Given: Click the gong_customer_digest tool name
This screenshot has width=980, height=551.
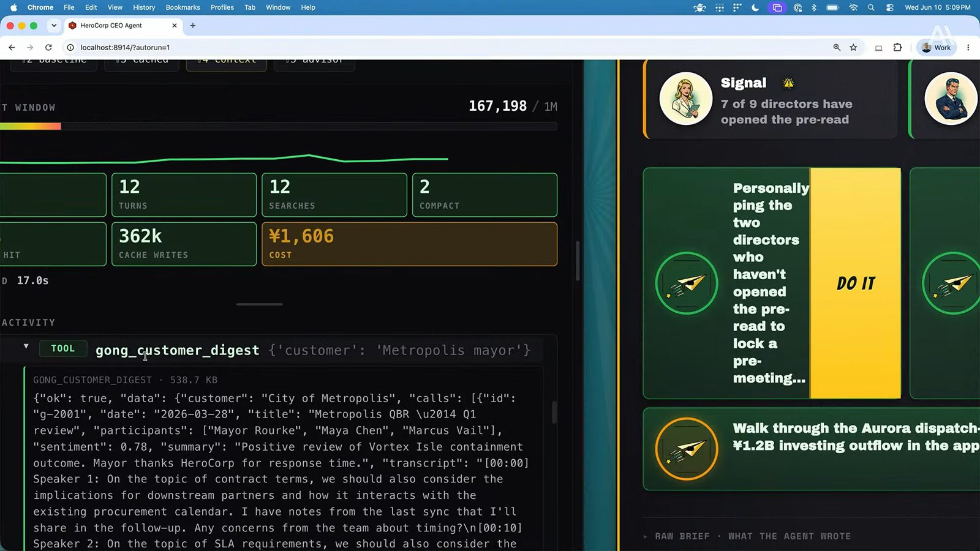Looking at the screenshot, I should pos(177,350).
